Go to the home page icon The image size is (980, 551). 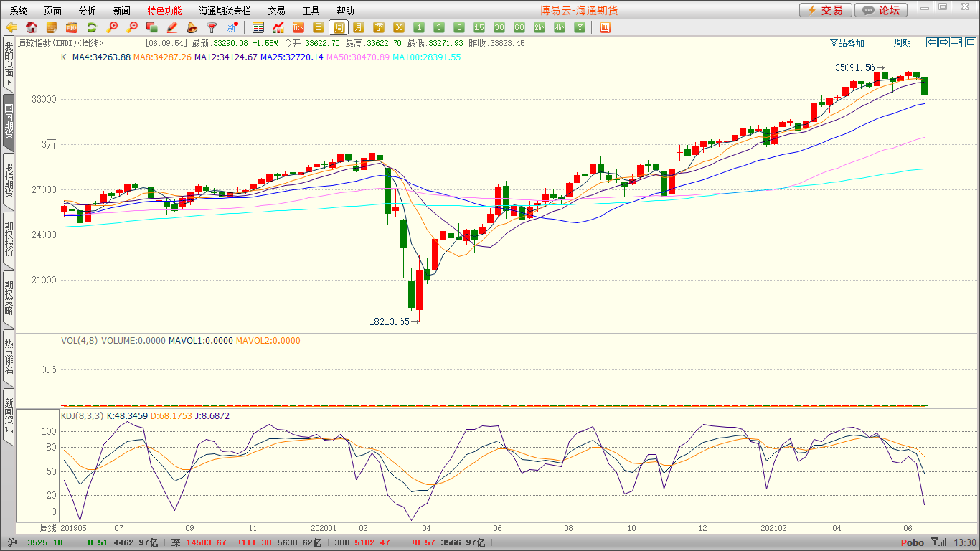pos(32,27)
